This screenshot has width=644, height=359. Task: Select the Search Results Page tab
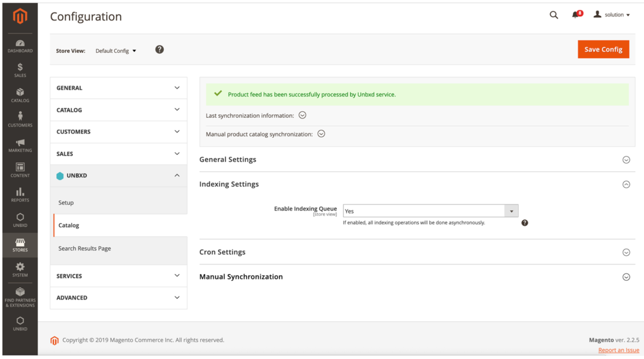click(x=120, y=249)
